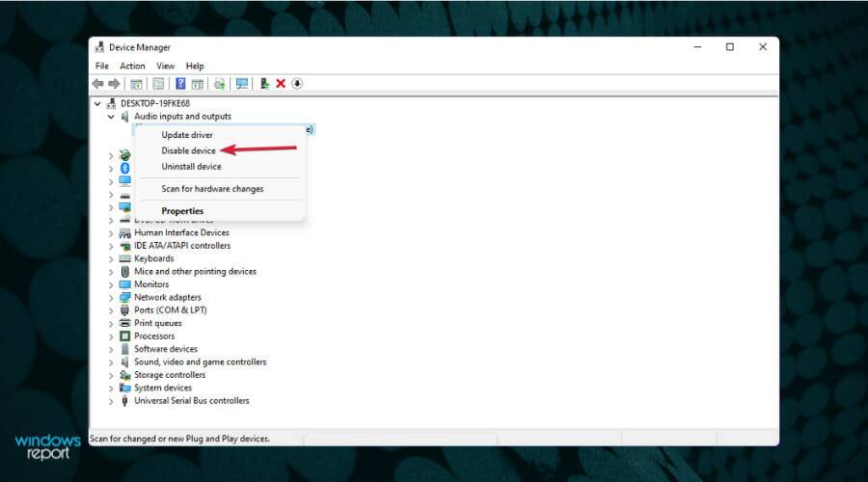Viewport: 868px width, 482px height.
Task: Expand the Bluetooth category chevron
Action: pos(111,169)
